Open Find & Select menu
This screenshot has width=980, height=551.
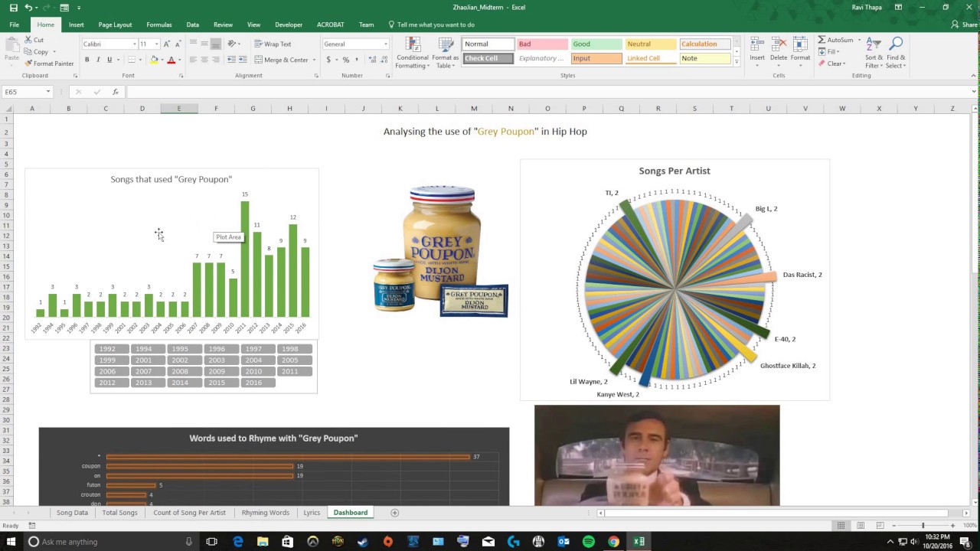897,53
